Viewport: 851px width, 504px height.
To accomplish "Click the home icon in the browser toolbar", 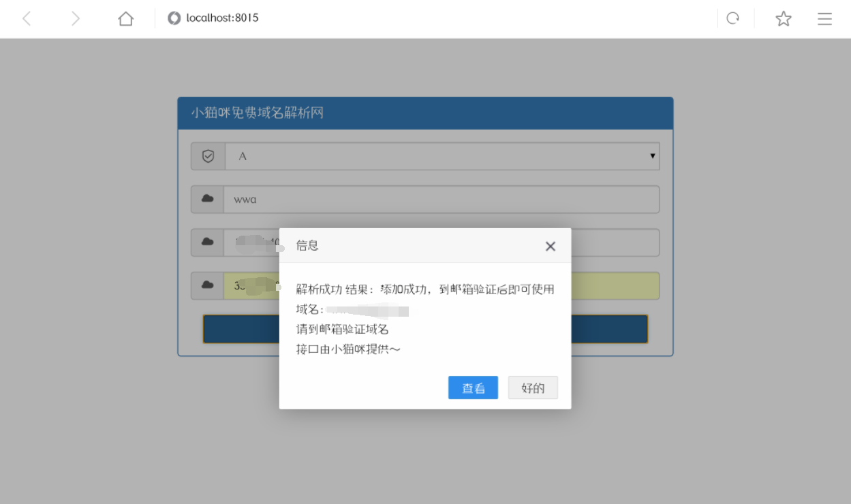I will click(125, 18).
